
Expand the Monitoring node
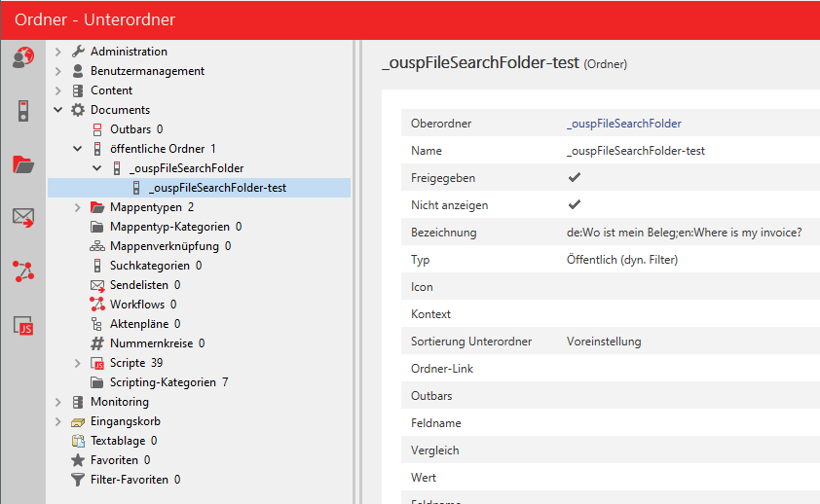58,402
